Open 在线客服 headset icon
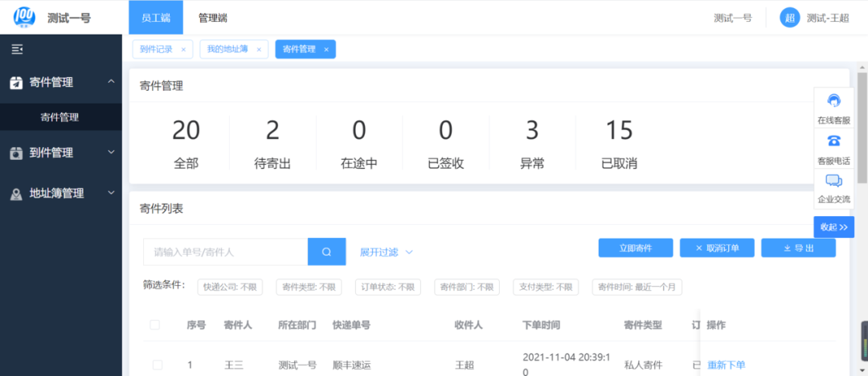This screenshot has height=376, width=868. click(x=833, y=100)
